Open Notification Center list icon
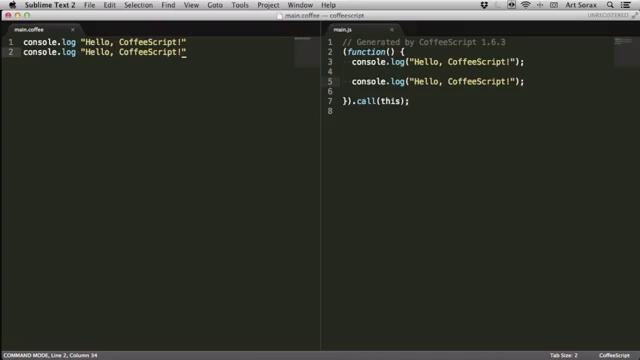The image size is (640, 360). click(626, 5)
